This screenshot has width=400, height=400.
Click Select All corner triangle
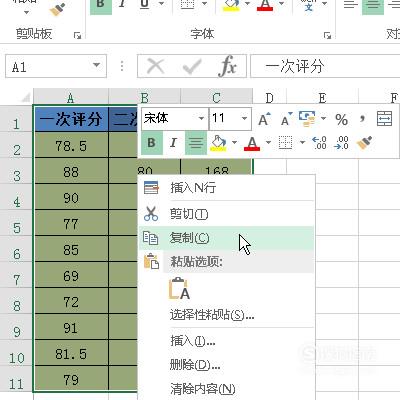(x=25, y=98)
